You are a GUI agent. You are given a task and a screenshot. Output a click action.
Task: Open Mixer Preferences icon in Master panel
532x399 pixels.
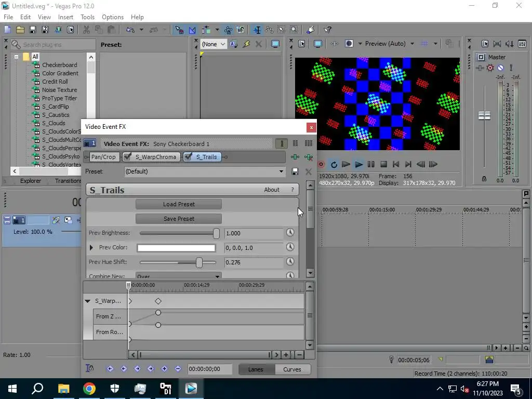[x=485, y=44]
